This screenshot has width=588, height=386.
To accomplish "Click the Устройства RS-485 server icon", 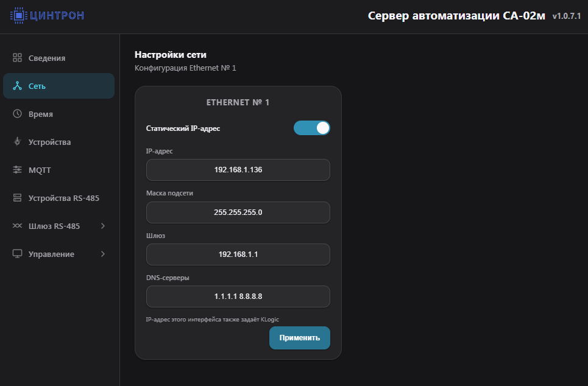I will click(17, 197).
